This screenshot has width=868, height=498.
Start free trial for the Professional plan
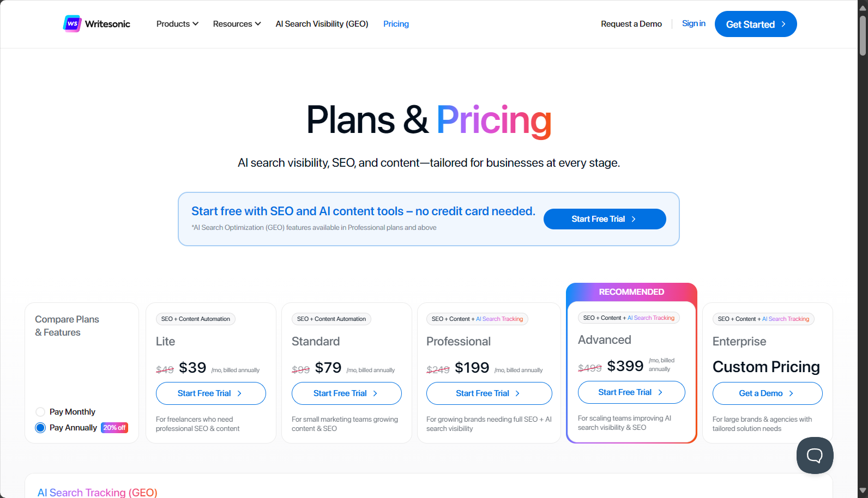[489, 393]
